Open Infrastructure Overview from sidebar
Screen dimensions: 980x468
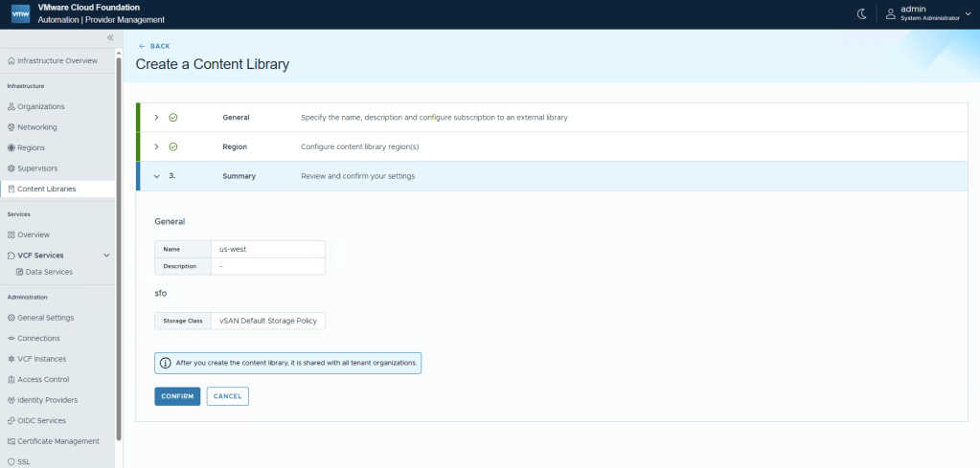[x=57, y=60]
